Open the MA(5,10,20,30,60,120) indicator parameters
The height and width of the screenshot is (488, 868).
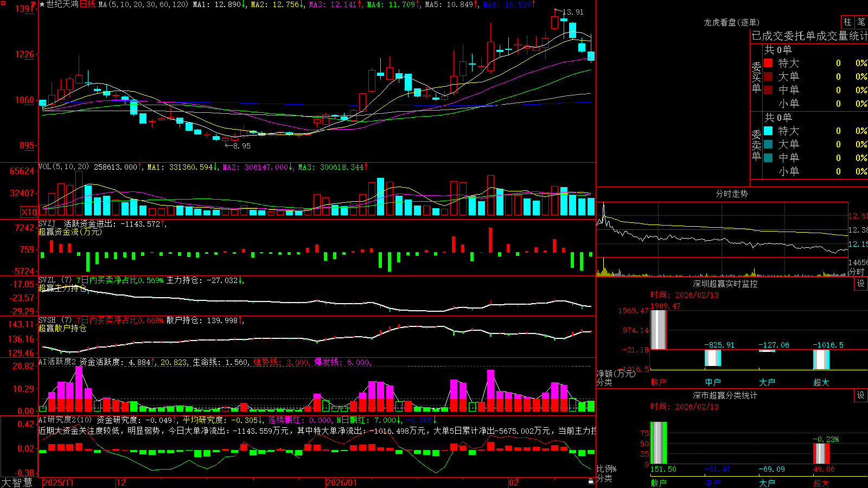click(x=143, y=4)
